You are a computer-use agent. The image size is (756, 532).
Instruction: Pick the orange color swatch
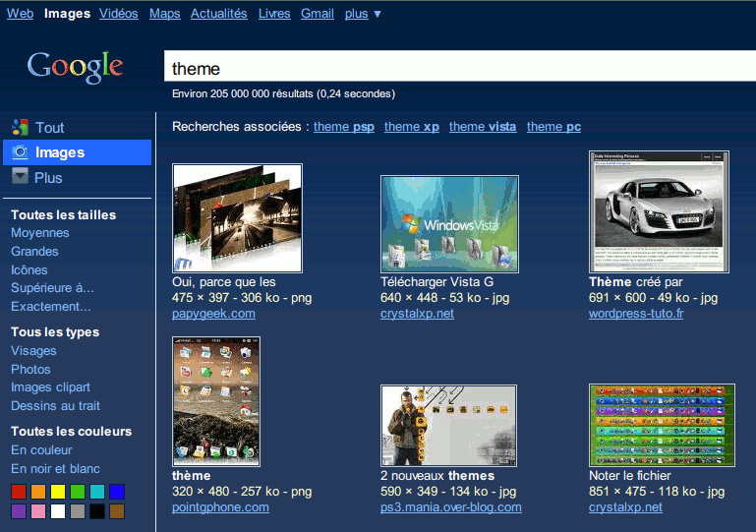pyautogui.click(x=38, y=492)
